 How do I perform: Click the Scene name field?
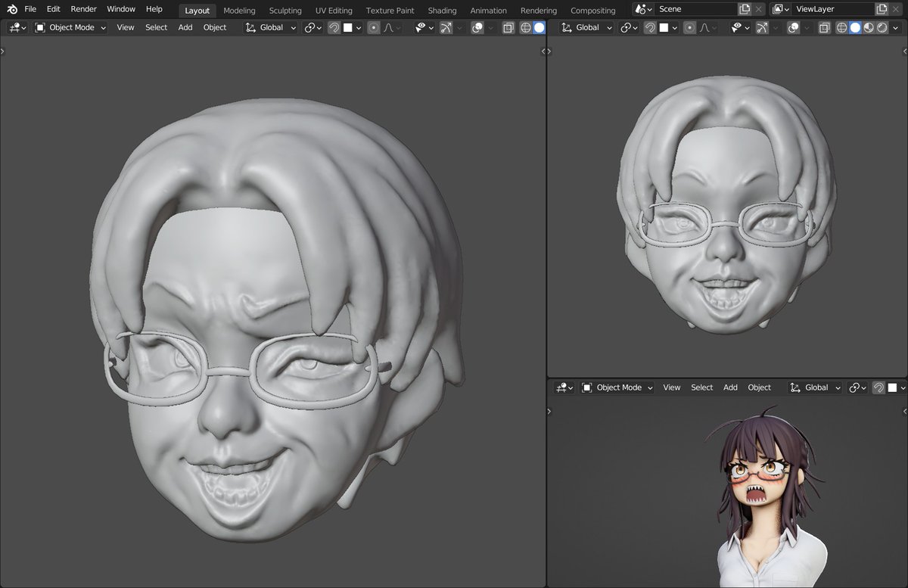696,9
